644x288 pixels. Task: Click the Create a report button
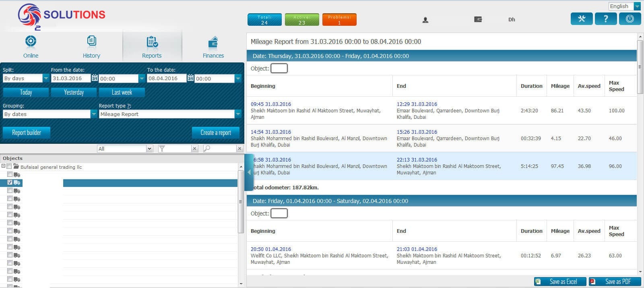click(x=216, y=133)
